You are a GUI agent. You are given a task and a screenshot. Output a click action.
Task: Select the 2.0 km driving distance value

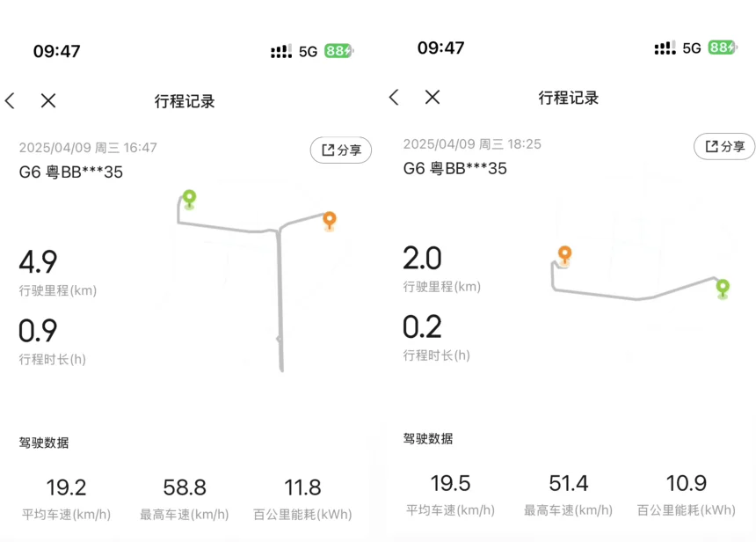422,259
